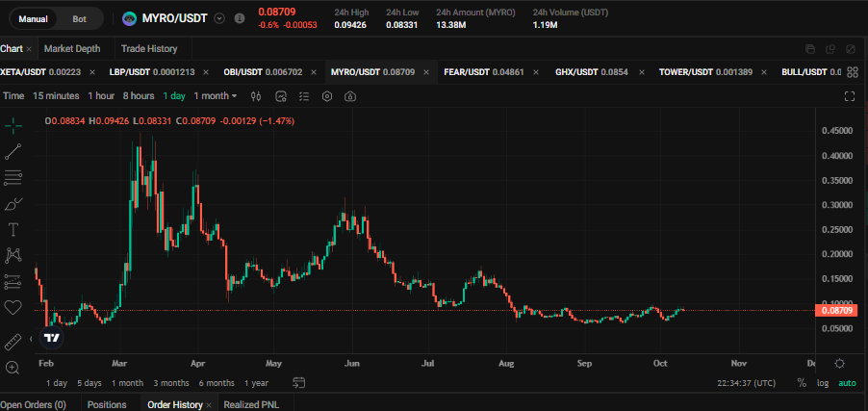This screenshot has height=411, width=868.
Task: Open chart settings hexagon icon
Action: tap(327, 96)
